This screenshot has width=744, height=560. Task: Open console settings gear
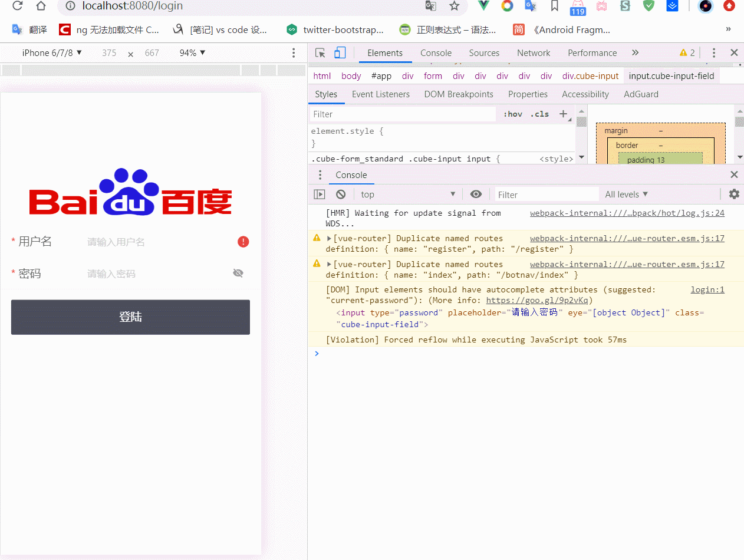click(734, 194)
